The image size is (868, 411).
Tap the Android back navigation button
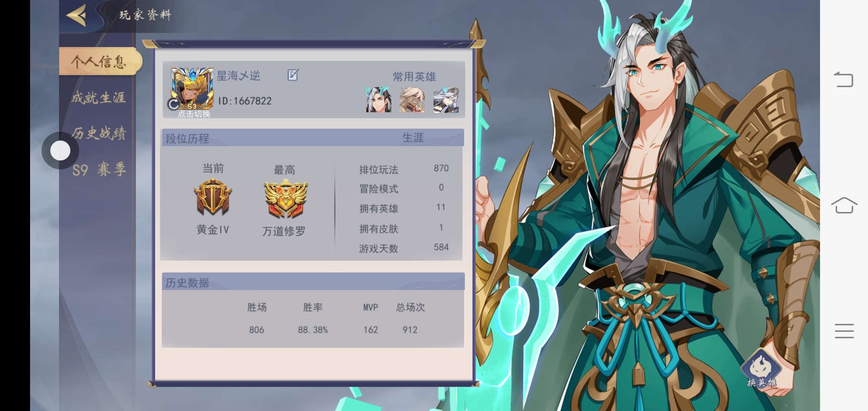pos(844,80)
